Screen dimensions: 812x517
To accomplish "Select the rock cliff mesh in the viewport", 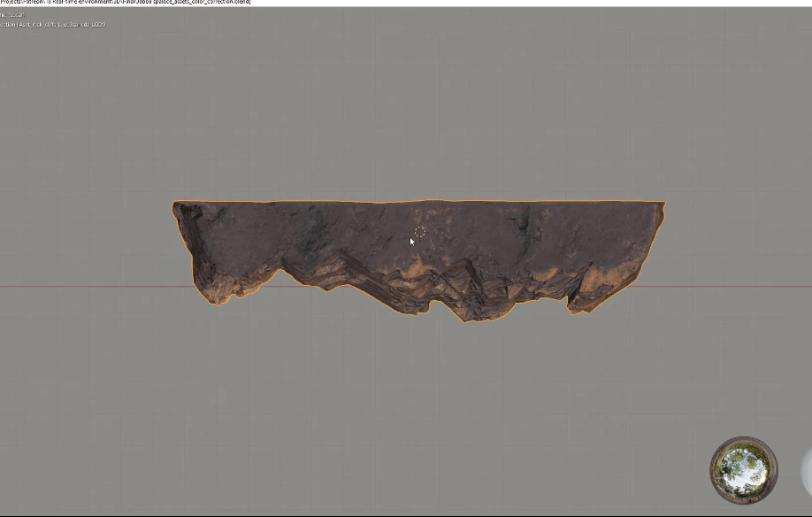I will click(418, 259).
